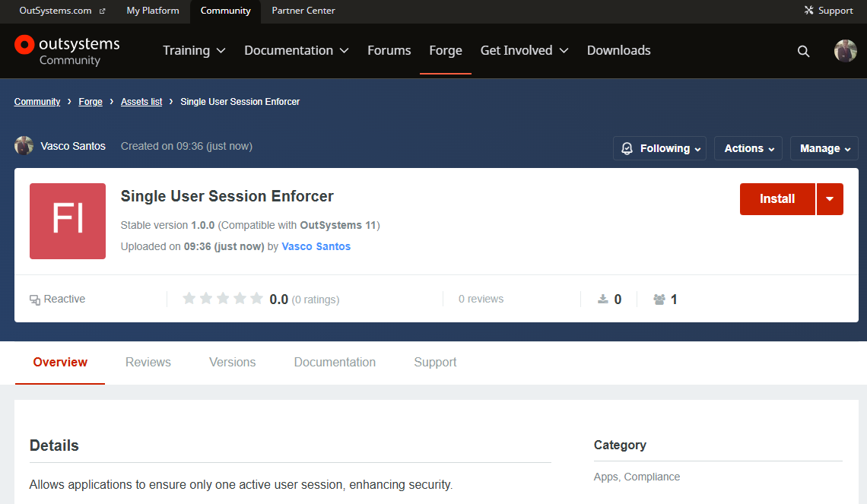Open the Install options arrow

[x=830, y=199]
